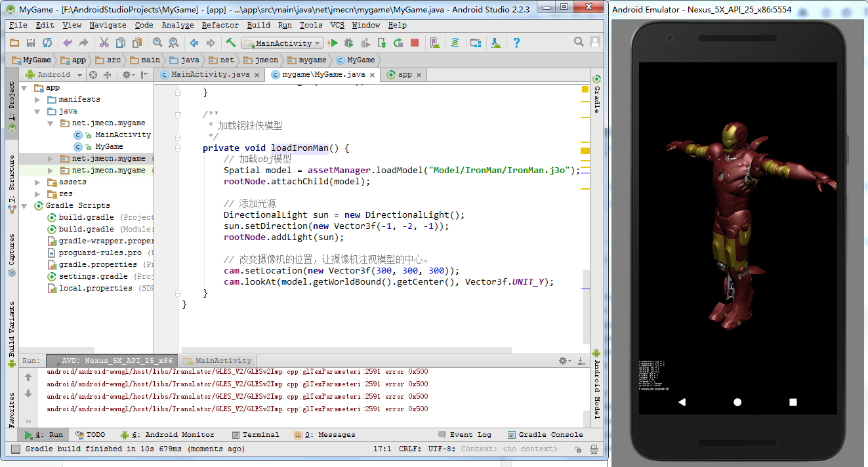
Task: Click the Paste clipboard icon
Action: pyautogui.click(x=136, y=43)
